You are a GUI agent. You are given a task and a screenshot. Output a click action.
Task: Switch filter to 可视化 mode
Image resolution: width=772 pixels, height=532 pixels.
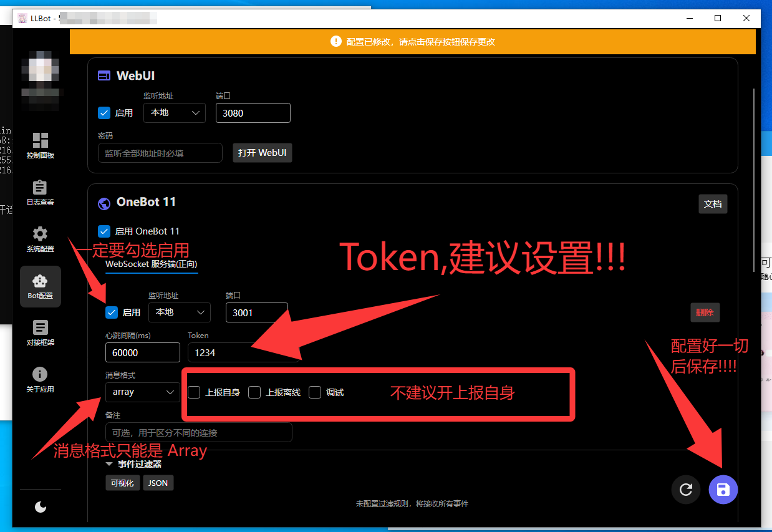pyautogui.click(x=122, y=483)
